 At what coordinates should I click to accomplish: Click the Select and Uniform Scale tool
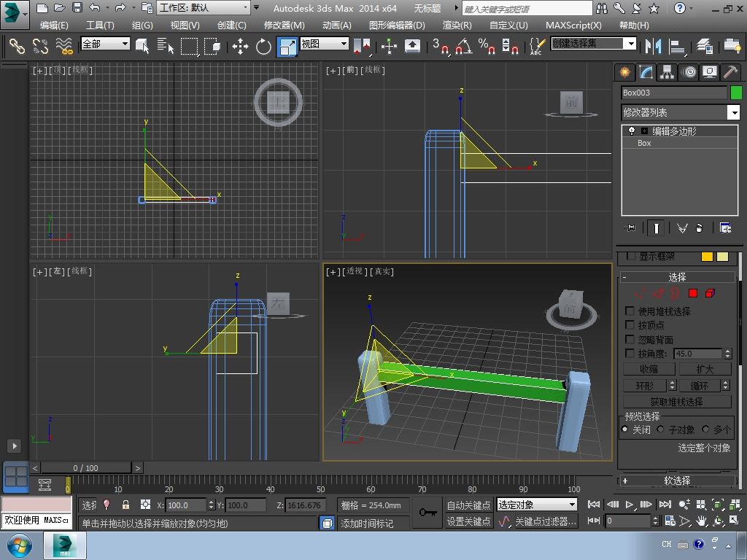[x=287, y=46]
